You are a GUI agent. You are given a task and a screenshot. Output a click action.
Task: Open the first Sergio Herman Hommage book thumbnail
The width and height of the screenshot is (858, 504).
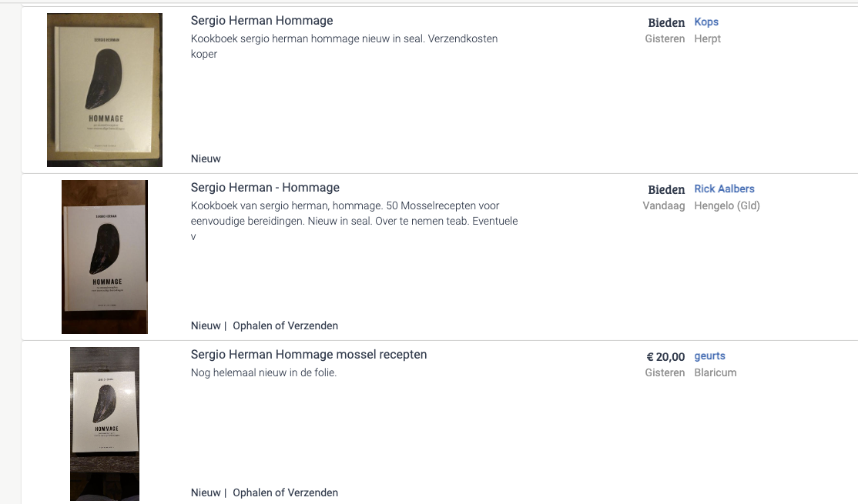point(104,89)
